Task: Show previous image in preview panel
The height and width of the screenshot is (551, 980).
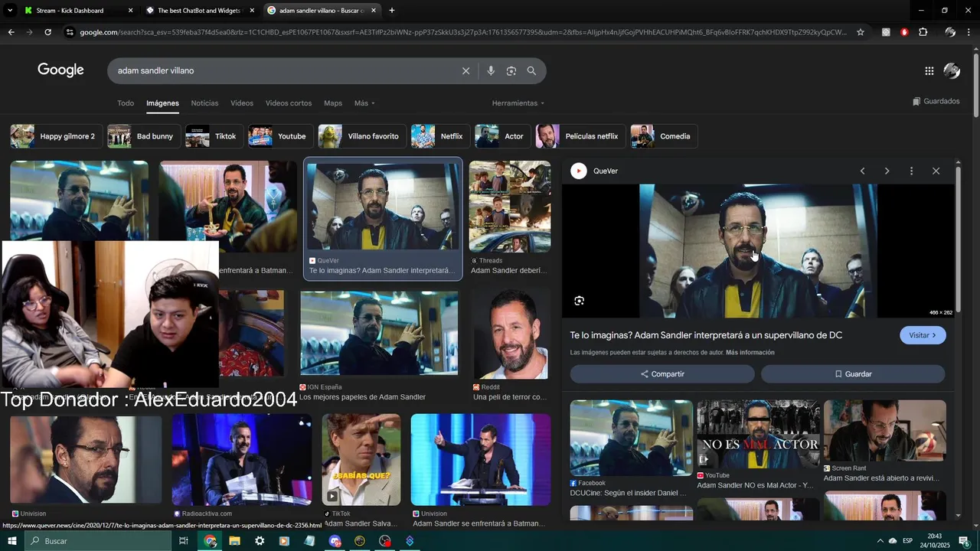Action: [862, 171]
